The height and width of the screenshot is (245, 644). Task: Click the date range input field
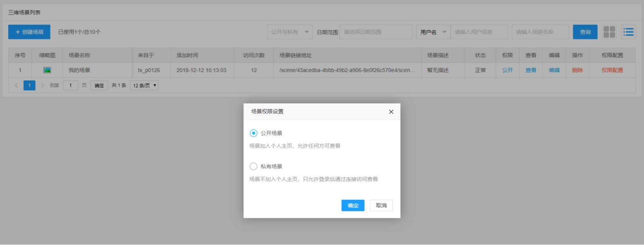375,32
